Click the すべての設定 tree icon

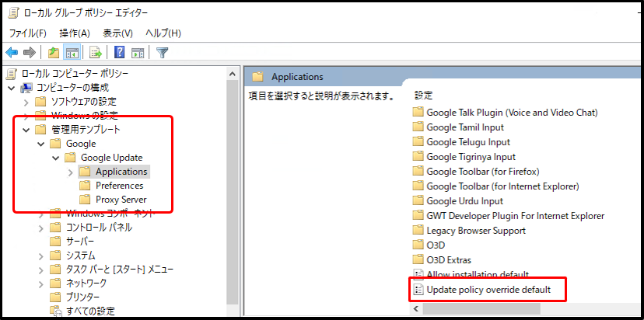click(55, 311)
